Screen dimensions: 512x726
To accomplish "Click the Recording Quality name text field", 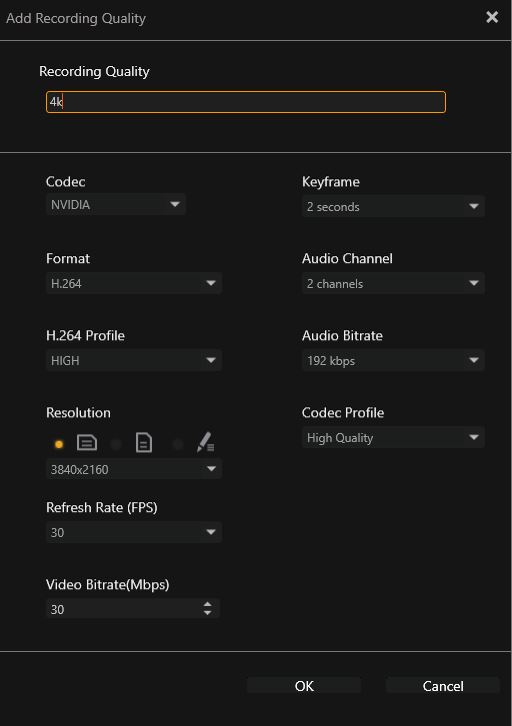I will pyautogui.click(x=246, y=102).
